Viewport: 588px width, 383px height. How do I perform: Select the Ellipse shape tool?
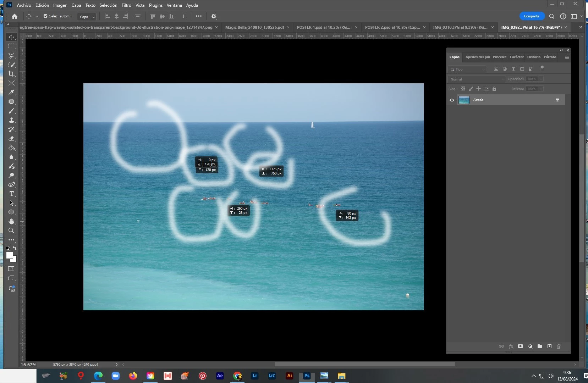pos(11,212)
